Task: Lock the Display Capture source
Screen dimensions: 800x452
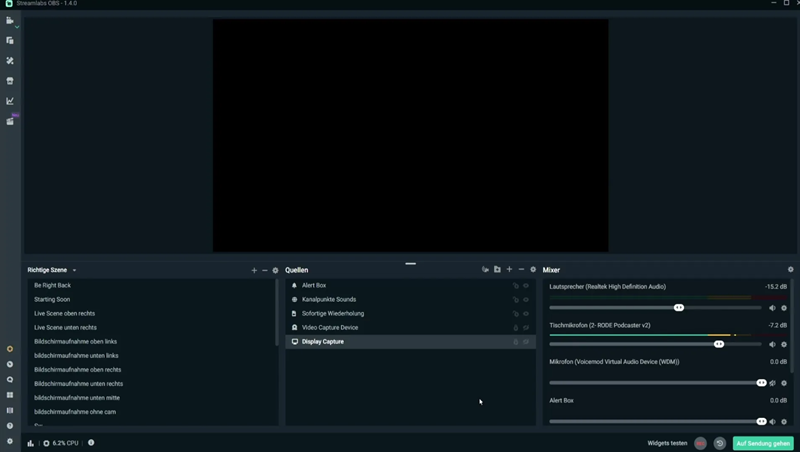Action: point(516,342)
